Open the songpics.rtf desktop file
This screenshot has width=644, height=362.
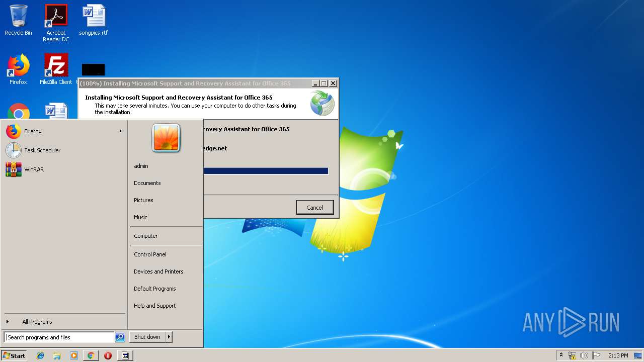[x=94, y=20]
